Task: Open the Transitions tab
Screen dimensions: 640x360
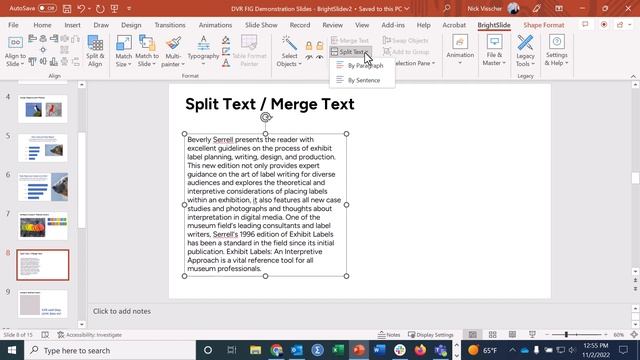Action: click(170, 25)
